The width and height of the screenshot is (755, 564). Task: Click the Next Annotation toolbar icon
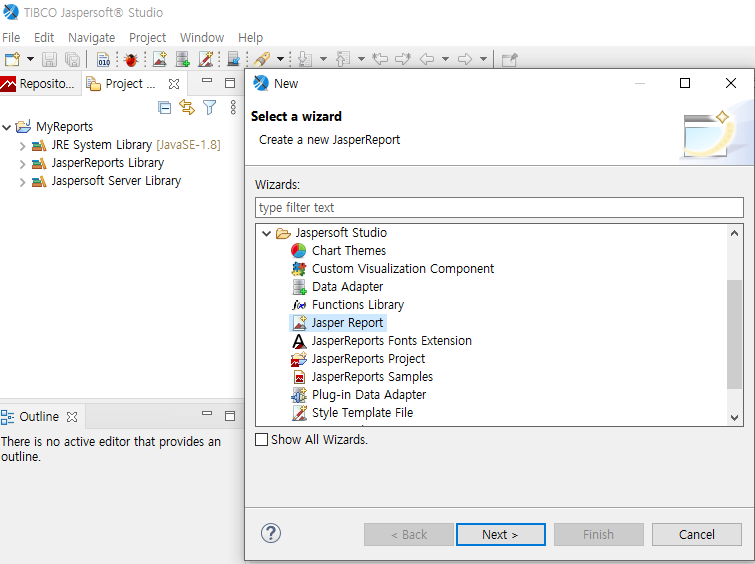pyautogui.click(x=305, y=59)
